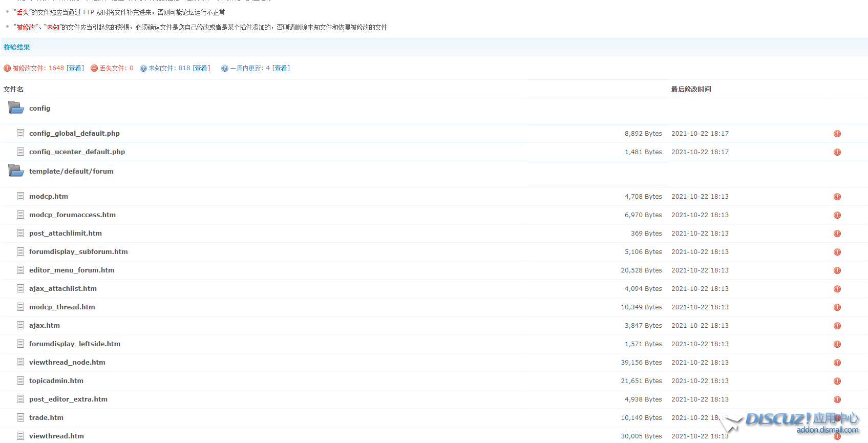Click the red alert icon on topicadmin.htm row
The image size is (868, 443).
coord(837,381)
